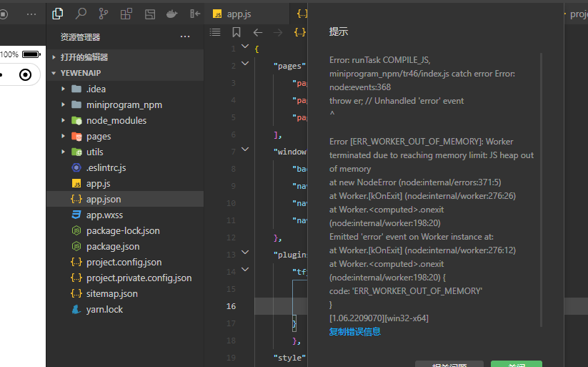This screenshot has height=367, width=588.
Task: Click the JSON braces breadcrumb icon
Action: pos(300,32)
